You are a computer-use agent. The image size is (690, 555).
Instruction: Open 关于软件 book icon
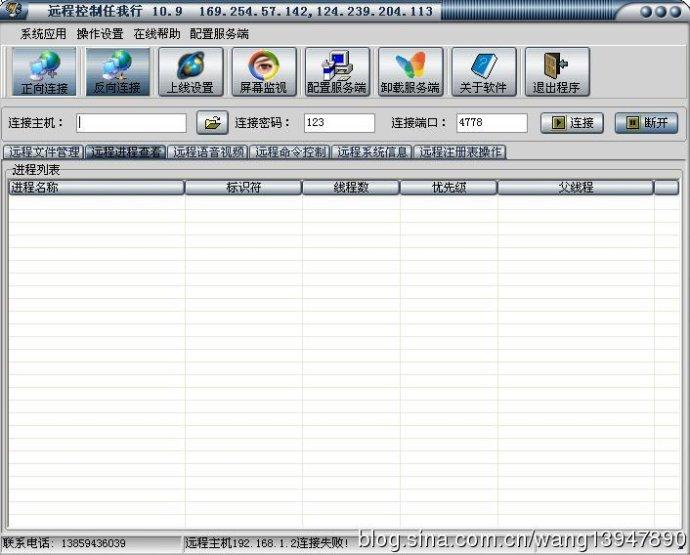click(483, 72)
